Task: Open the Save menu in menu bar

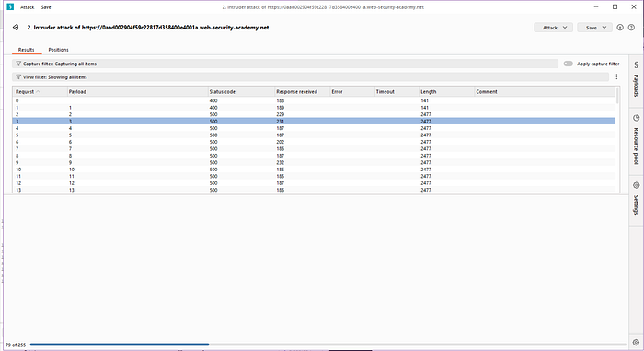Action: [x=46, y=7]
